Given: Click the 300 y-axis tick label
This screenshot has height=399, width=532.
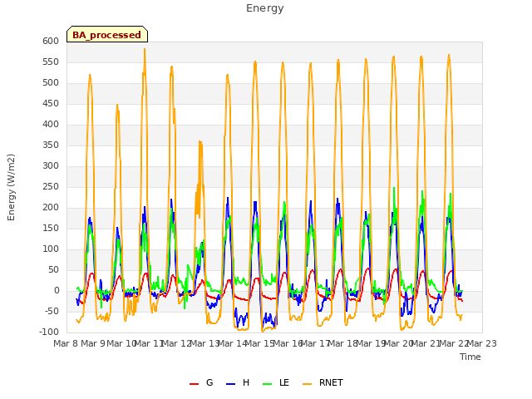Looking at the screenshot, I should (x=51, y=166).
